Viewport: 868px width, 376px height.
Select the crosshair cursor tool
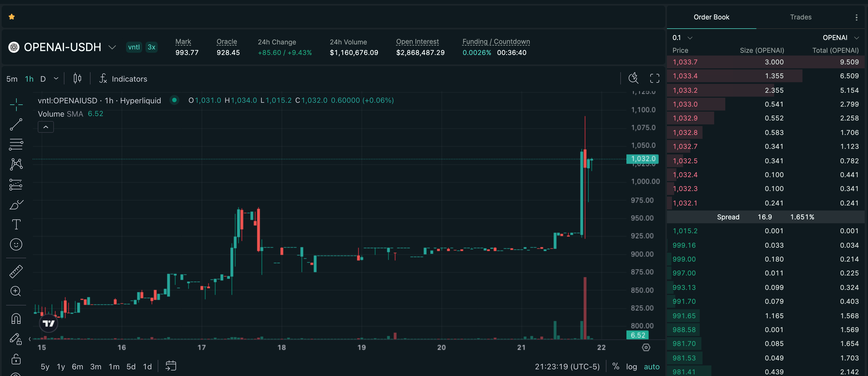coord(16,105)
